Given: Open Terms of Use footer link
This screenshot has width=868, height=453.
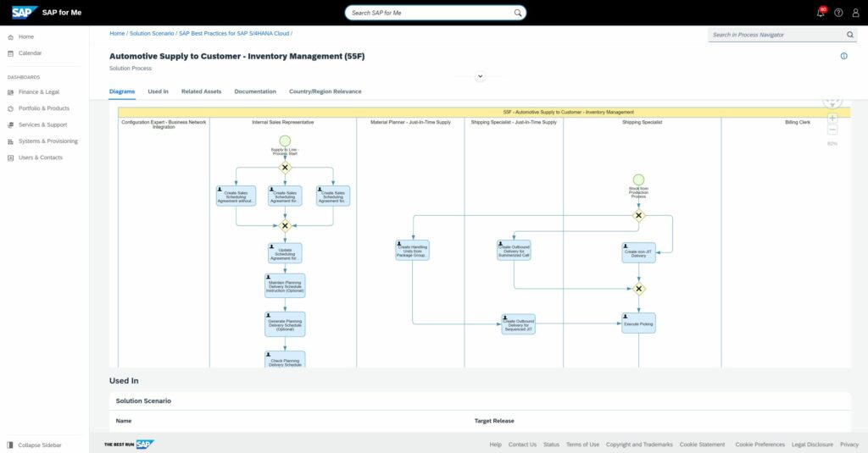Looking at the screenshot, I should [x=582, y=445].
